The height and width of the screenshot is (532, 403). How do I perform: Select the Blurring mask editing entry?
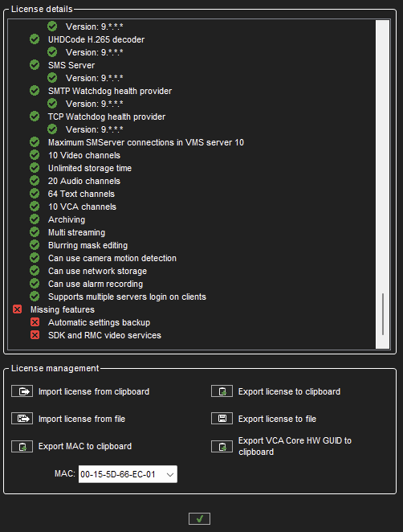pyautogui.click(x=88, y=245)
